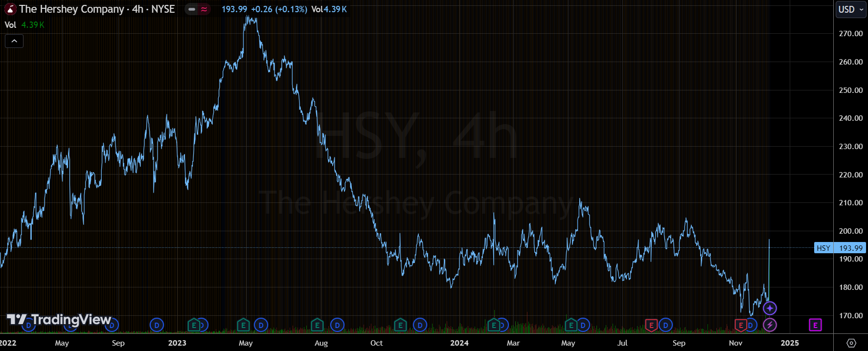
Task: Click the latest green price spike candle
Action: tap(769, 269)
